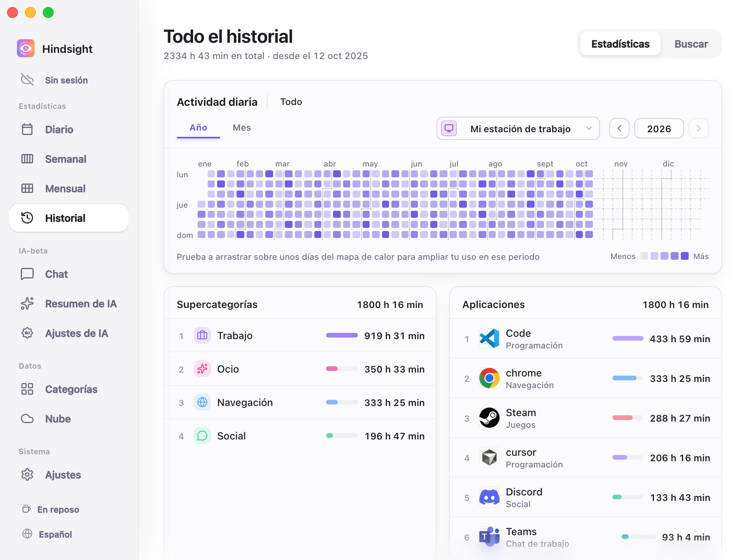Image resolution: width=747 pixels, height=560 pixels.
Task: Click the En reposo status
Action: pyautogui.click(x=51, y=509)
